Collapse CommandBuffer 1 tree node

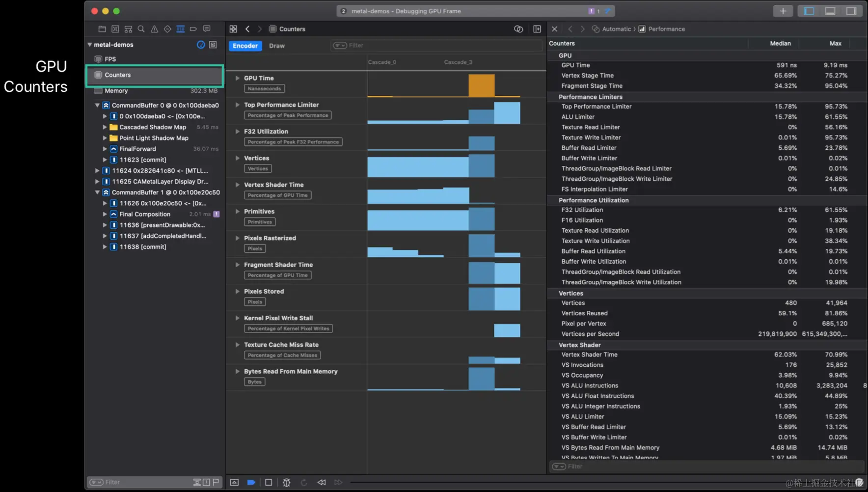pyautogui.click(x=97, y=192)
